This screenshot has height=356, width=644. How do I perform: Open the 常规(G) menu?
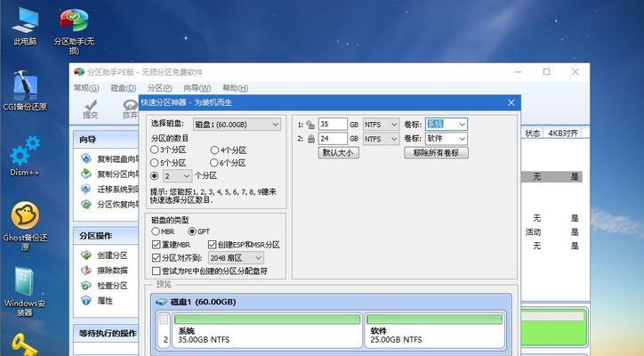86,88
